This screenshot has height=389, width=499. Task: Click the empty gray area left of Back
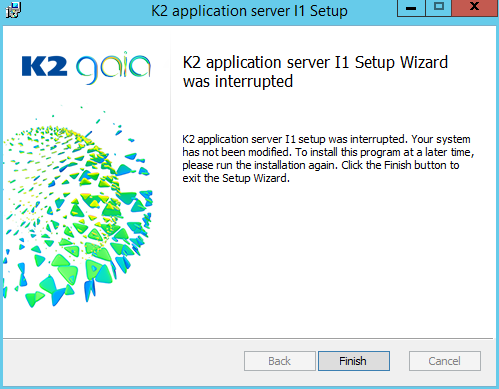123,362
